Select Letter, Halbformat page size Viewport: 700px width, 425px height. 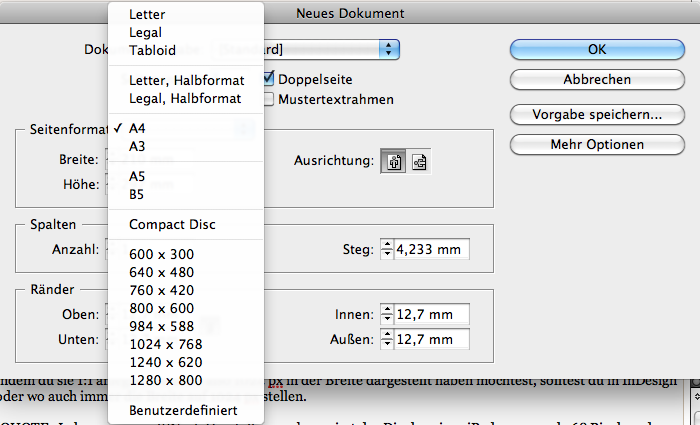(186, 80)
